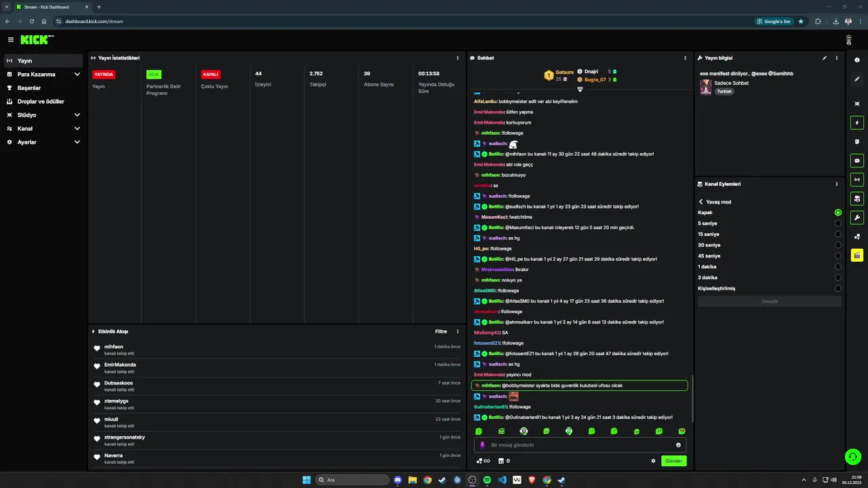868x488 pixels.
Task: Click the Sadece Sohbet category
Action: tap(731, 83)
